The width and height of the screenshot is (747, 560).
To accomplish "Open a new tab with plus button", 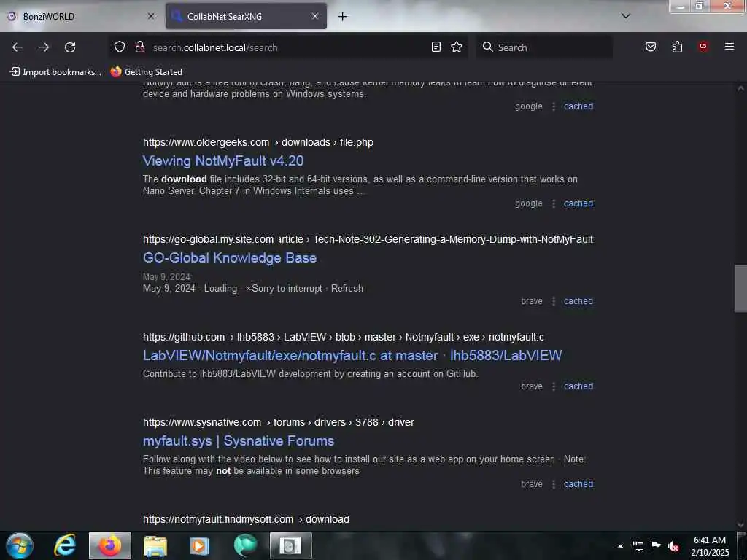I will coord(343,17).
